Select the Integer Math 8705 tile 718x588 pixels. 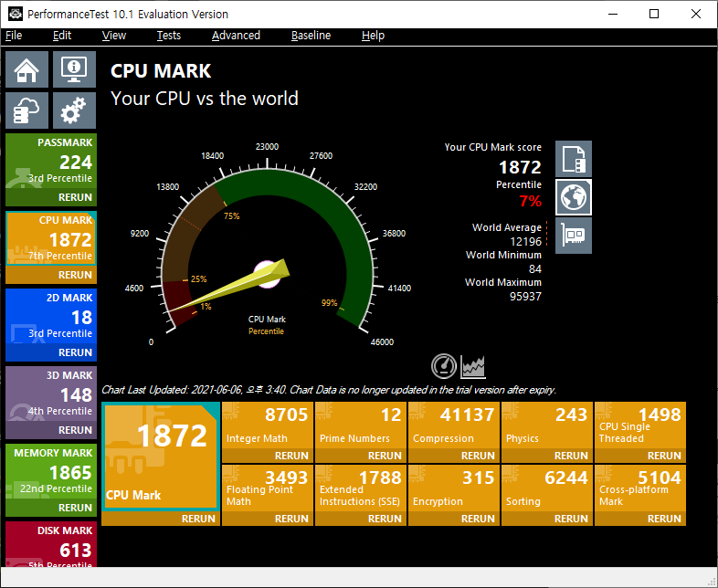268,425
